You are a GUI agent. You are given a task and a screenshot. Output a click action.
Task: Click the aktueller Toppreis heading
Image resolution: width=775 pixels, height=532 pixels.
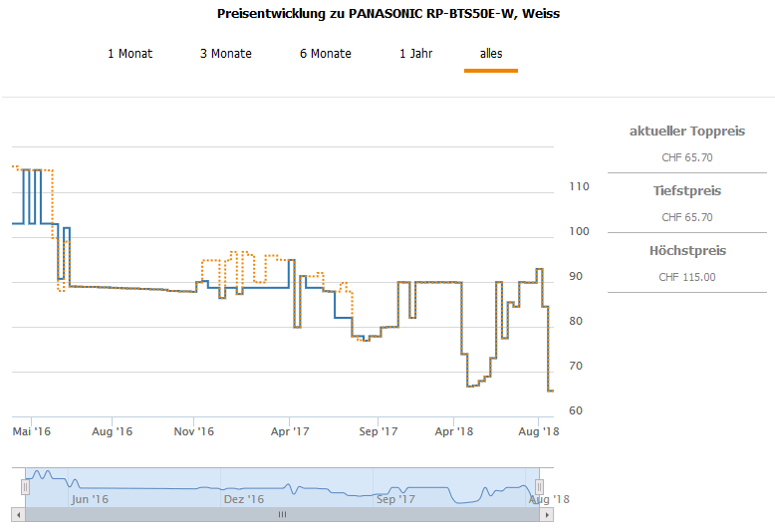686,132
